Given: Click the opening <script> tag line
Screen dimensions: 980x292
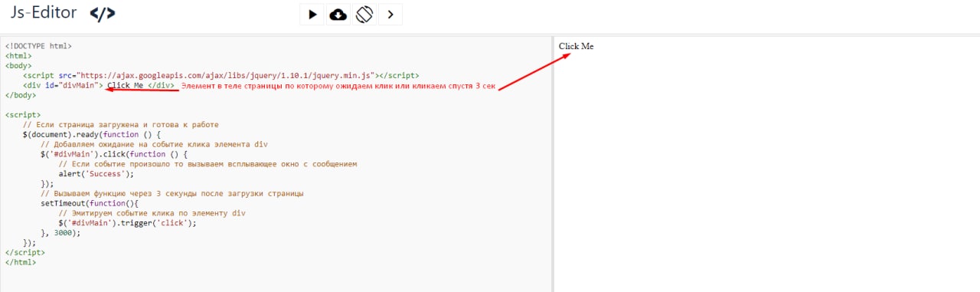Looking at the screenshot, I should coord(22,115).
